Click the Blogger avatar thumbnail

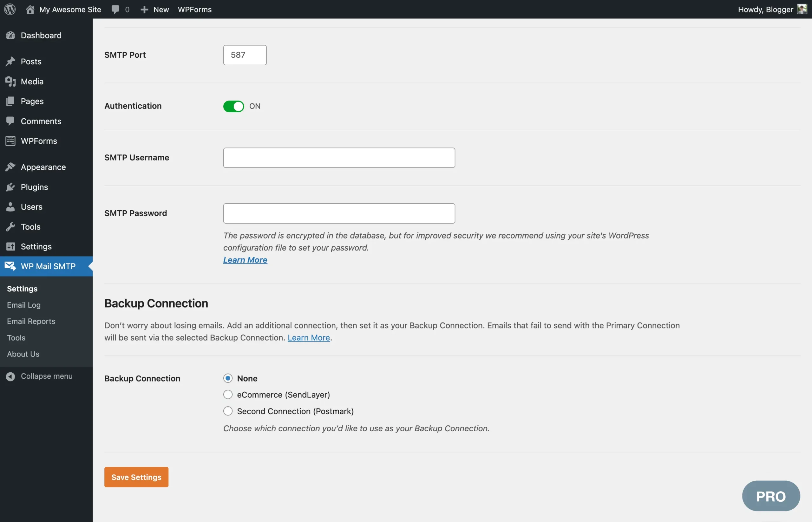(x=802, y=9)
